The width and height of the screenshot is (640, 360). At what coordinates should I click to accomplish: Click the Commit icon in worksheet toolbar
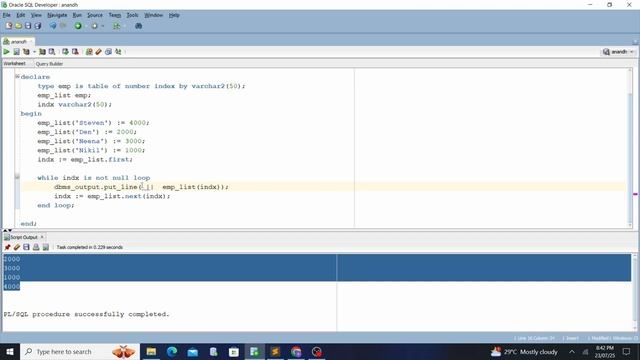pos(65,52)
